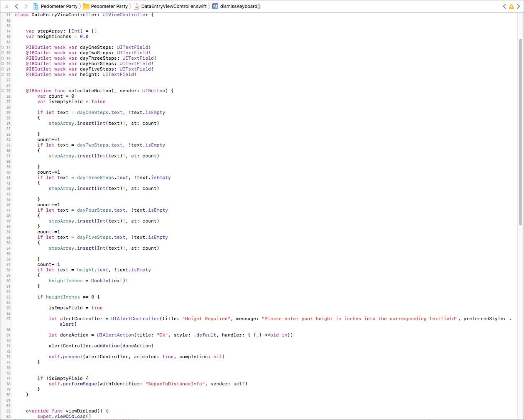
Task: Click Double(text)! on line 60
Action: click(109, 281)
